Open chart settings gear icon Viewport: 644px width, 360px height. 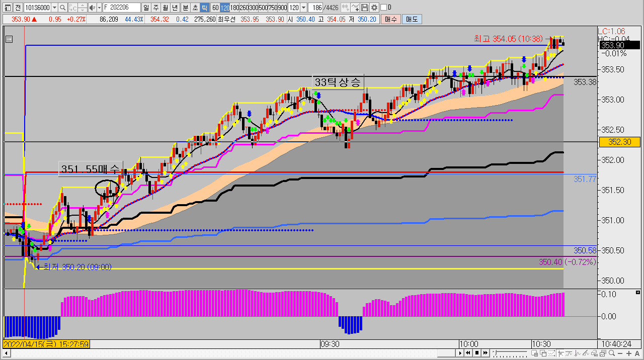[x=374, y=8]
